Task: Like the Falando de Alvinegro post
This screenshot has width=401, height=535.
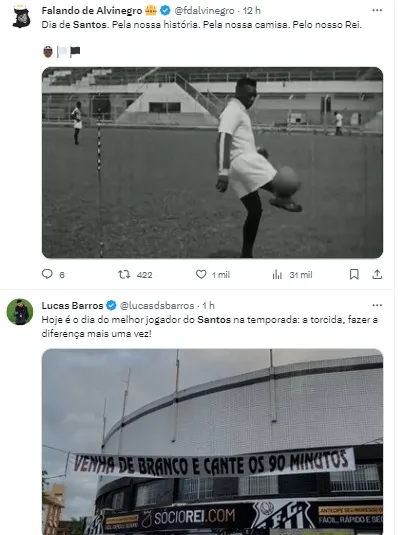Action: (201, 274)
